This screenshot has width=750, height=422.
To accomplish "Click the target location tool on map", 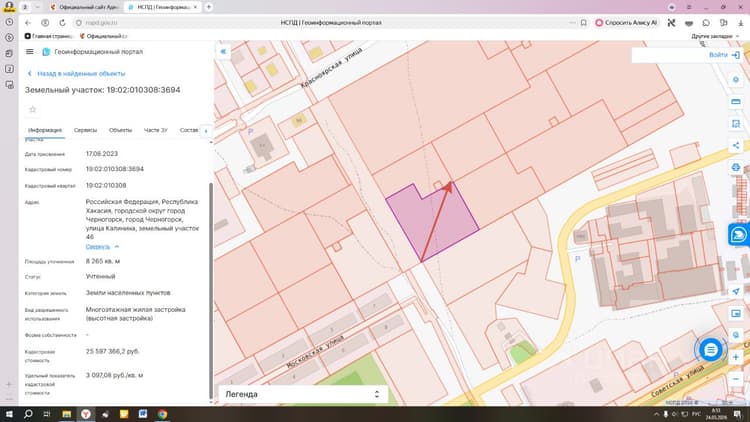I will click(x=736, y=80).
